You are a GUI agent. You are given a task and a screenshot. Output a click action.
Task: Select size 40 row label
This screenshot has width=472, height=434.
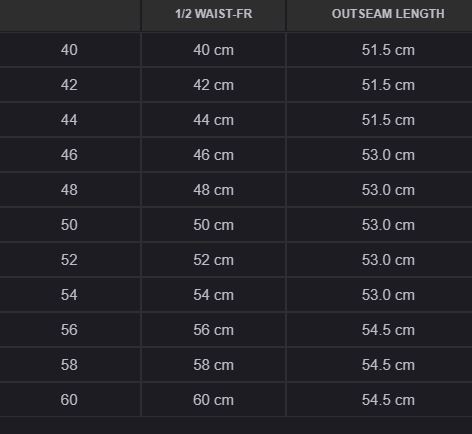tap(69, 50)
